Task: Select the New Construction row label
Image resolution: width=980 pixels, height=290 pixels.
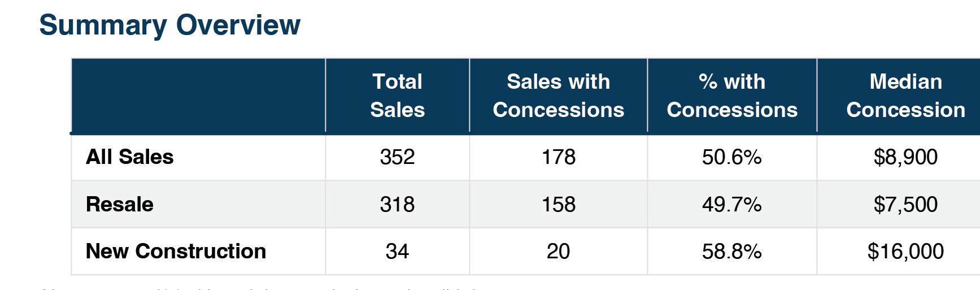Action: click(x=176, y=251)
